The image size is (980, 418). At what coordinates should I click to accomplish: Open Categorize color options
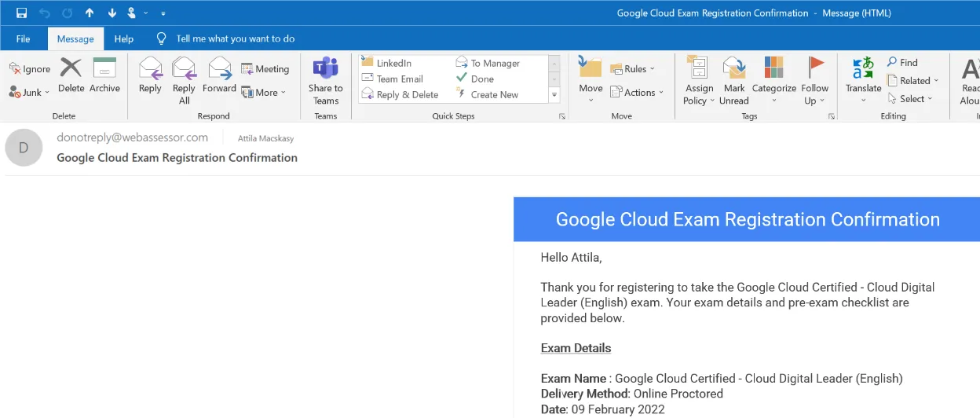coord(774,80)
